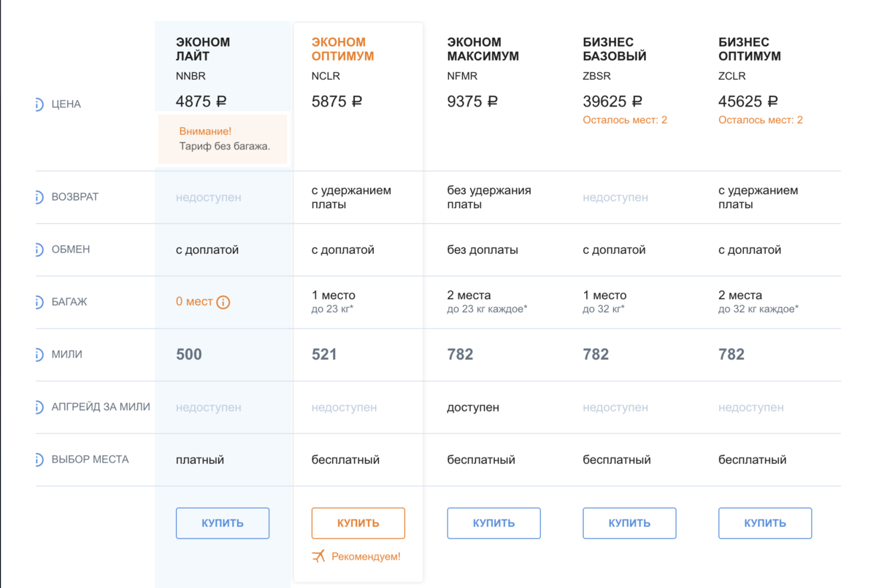This screenshot has width=876, height=588.
Task: Open info icon for ВЫБОР МЕСТА
Action: pos(39,460)
